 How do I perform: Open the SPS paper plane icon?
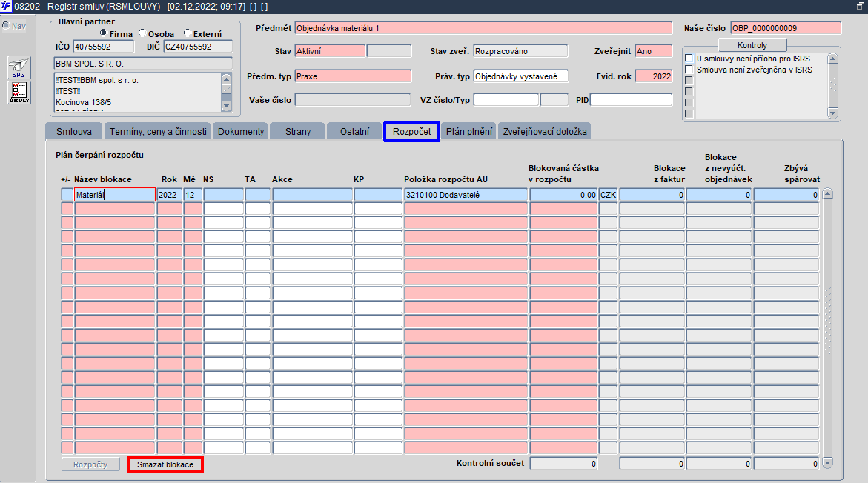click(19, 67)
